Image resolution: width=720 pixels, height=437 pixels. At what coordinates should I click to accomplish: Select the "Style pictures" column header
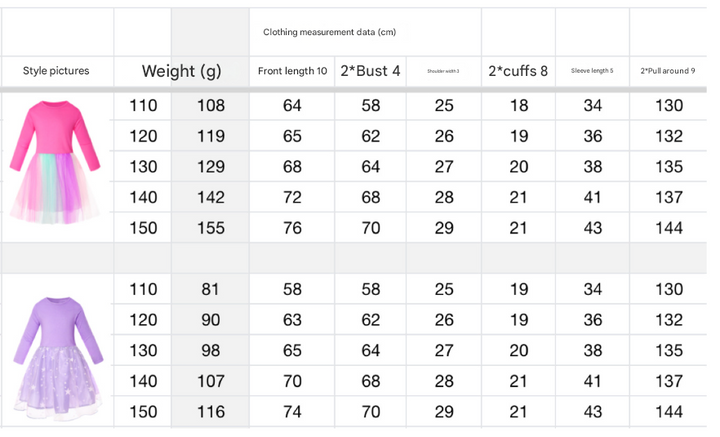coord(56,71)
